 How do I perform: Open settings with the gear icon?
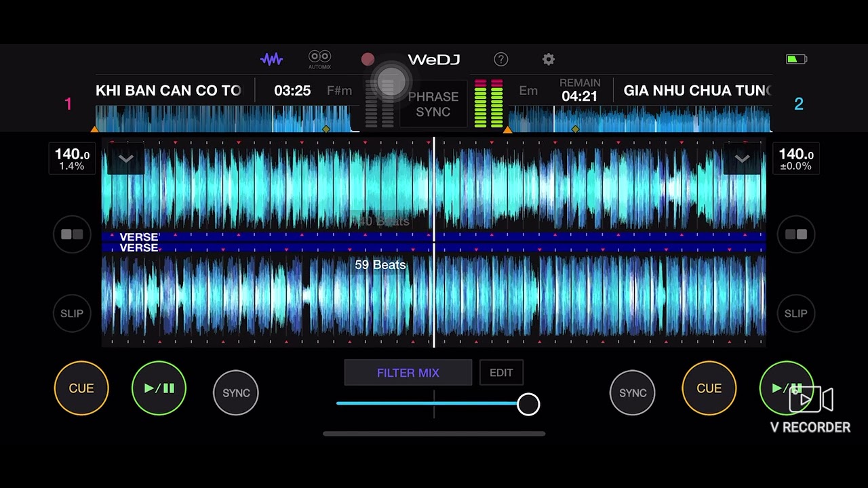click(x=549, y=60)
